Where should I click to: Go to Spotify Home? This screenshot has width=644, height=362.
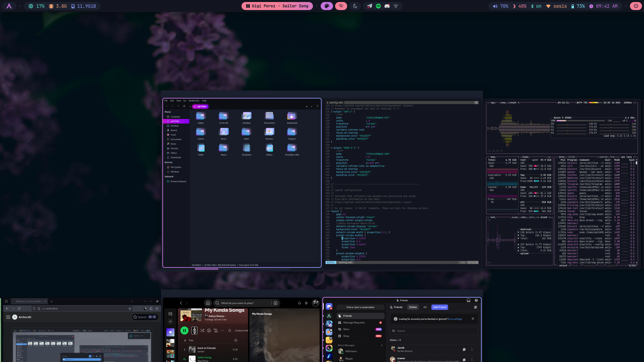coord(208,303)
